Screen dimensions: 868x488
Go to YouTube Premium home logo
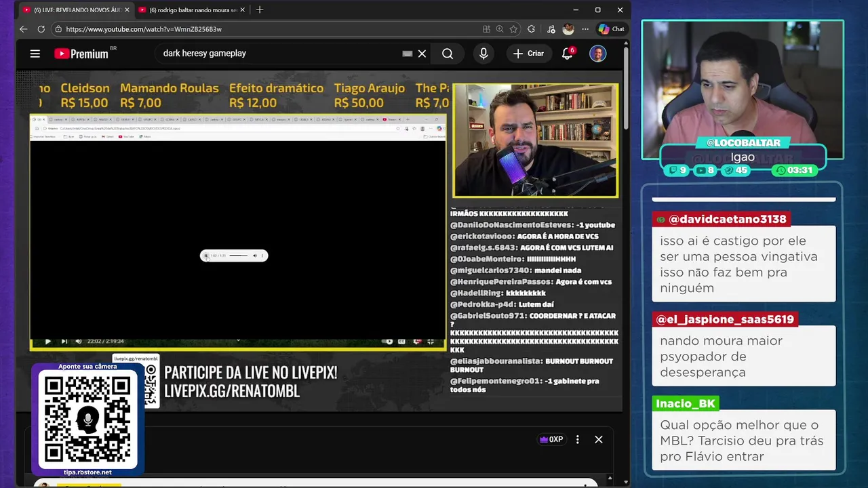click(x=81, y=54)
